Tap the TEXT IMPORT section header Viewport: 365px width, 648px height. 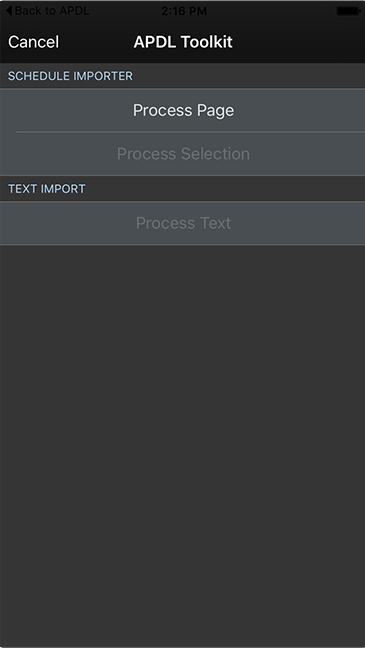point(182,189)
